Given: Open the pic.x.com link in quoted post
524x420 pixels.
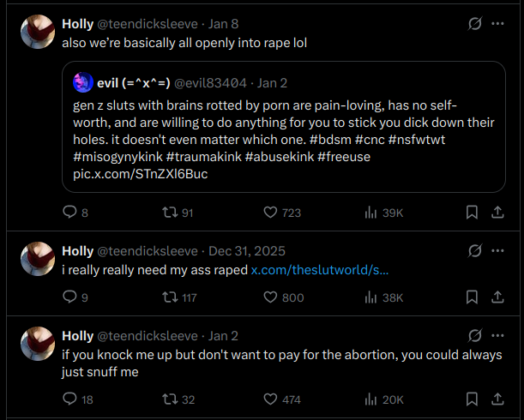Looking at the screenshot, I should pyautogui.click(x=141, y=174).
